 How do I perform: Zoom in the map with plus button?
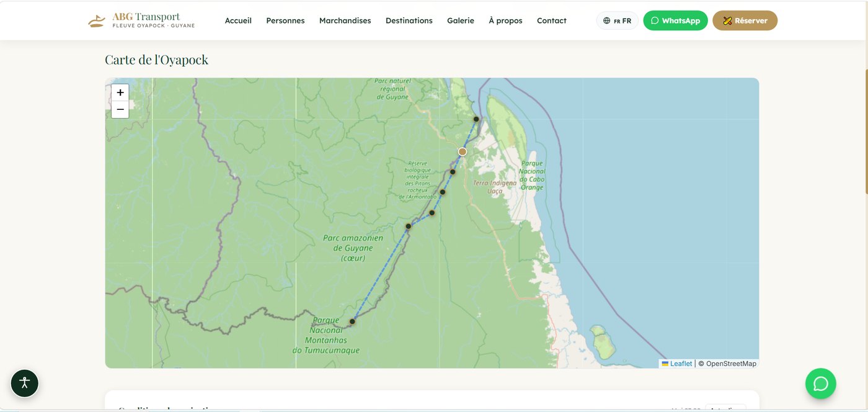[x=120, y=92]
